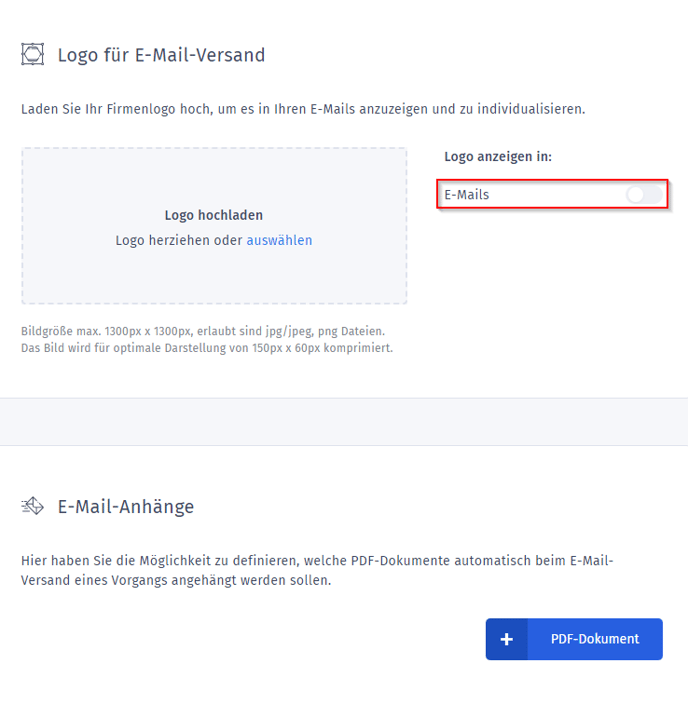688x704 pixels.
Task: Click the bold Logo hochladen text
Action: (x=214, y=215)
